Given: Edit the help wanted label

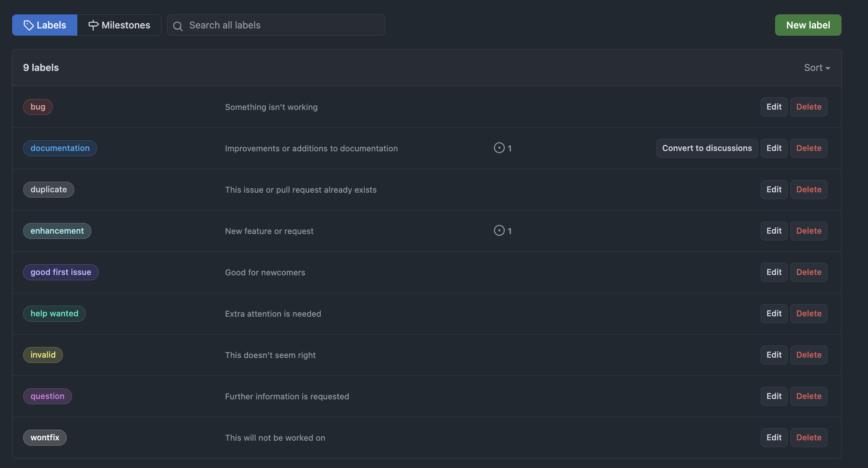Looking at the screenshot, I should tap(774, 314).
